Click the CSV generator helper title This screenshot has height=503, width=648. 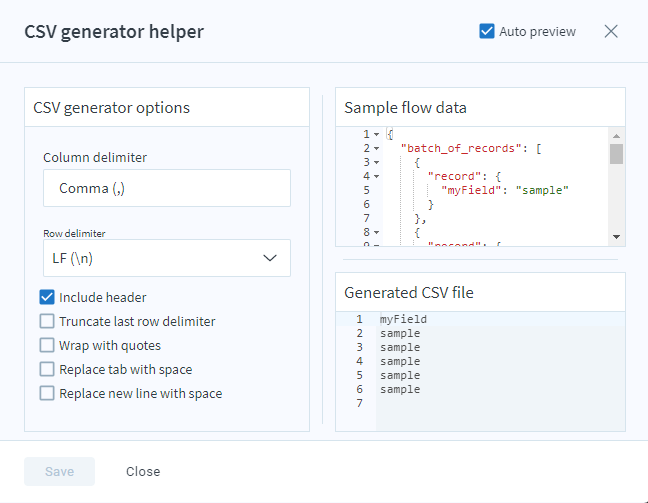tap(114, 32)
